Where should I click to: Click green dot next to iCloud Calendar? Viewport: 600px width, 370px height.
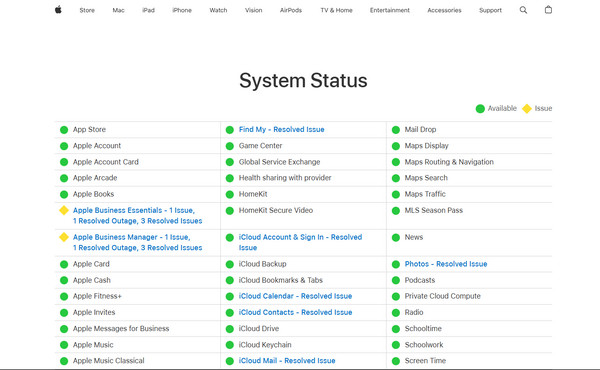tap(230, 296)
